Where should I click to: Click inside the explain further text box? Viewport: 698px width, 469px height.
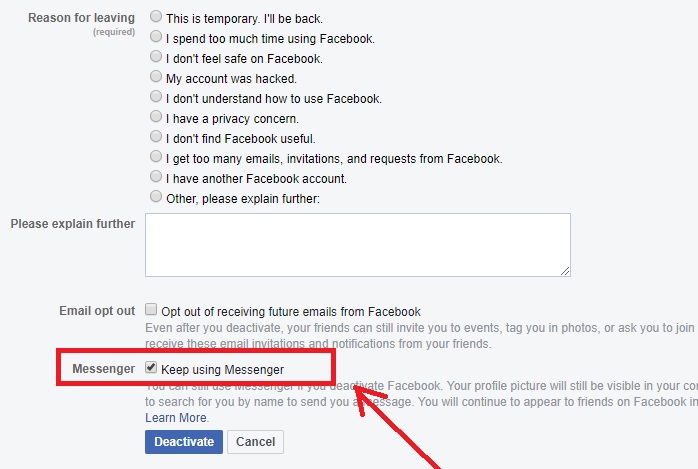coord(357,244)
